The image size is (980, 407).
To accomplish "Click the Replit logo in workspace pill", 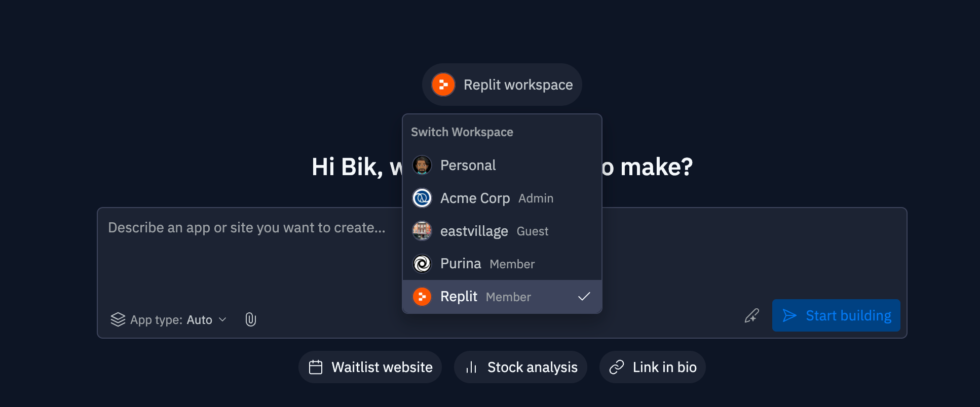I will [x=443, y=85].
